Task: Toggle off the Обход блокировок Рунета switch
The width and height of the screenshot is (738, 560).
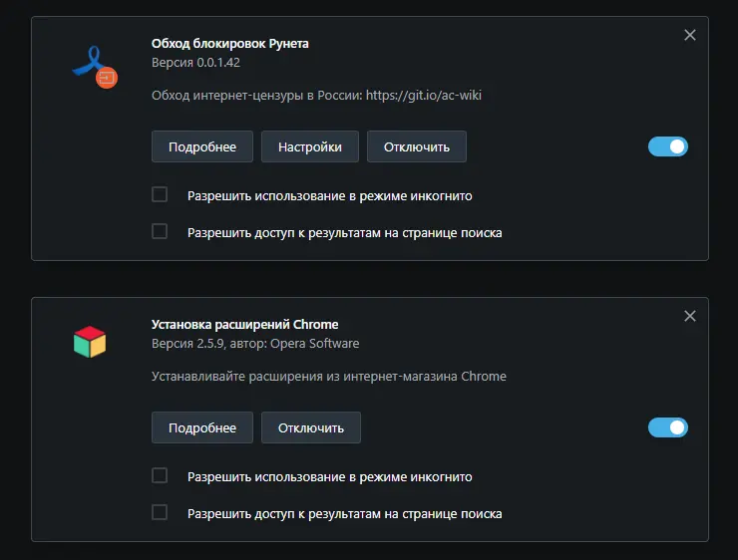Action: pyautogui.click(x=668, y=146)
